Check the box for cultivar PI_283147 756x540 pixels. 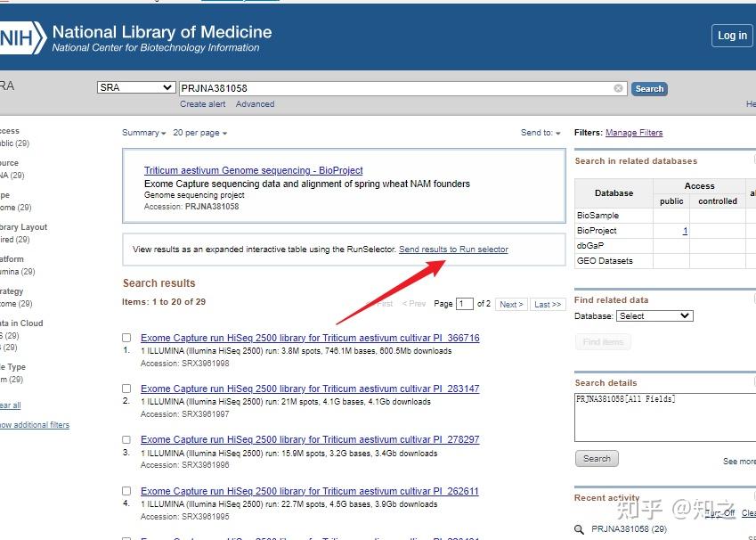(x=126, y=389)
